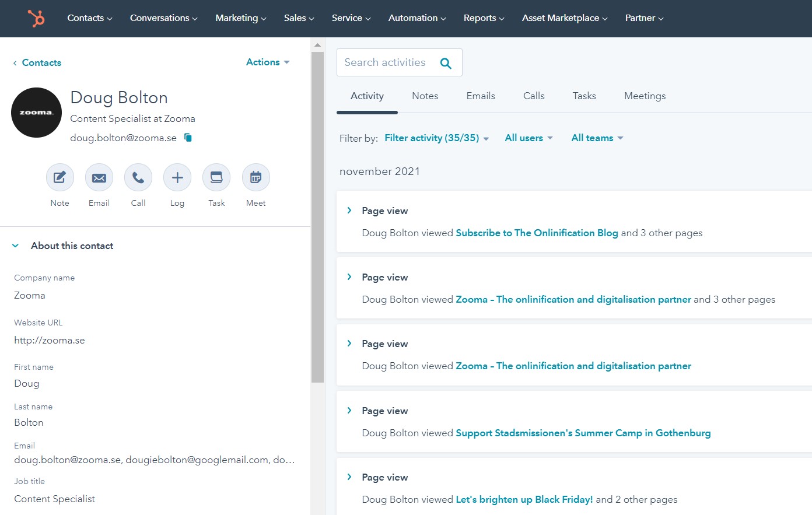Image resolution: width=812 pixels, height=515 pixels.
Task: Open Support Stadsmissionen's Summer Camp in Gothenburg link
Action: (x=583, y=433)
